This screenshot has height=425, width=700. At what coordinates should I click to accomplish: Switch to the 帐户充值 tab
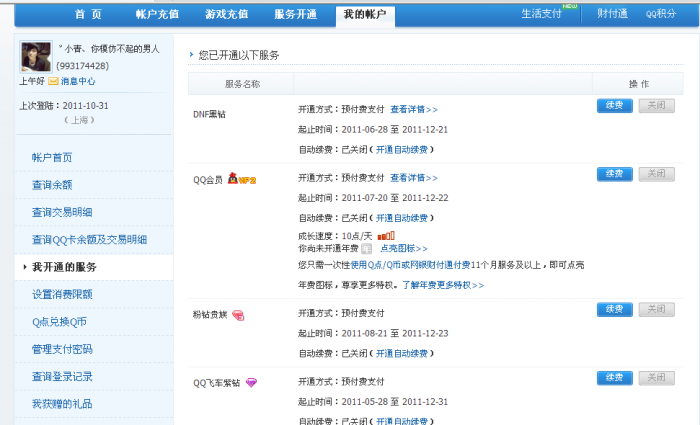[158, 14]
